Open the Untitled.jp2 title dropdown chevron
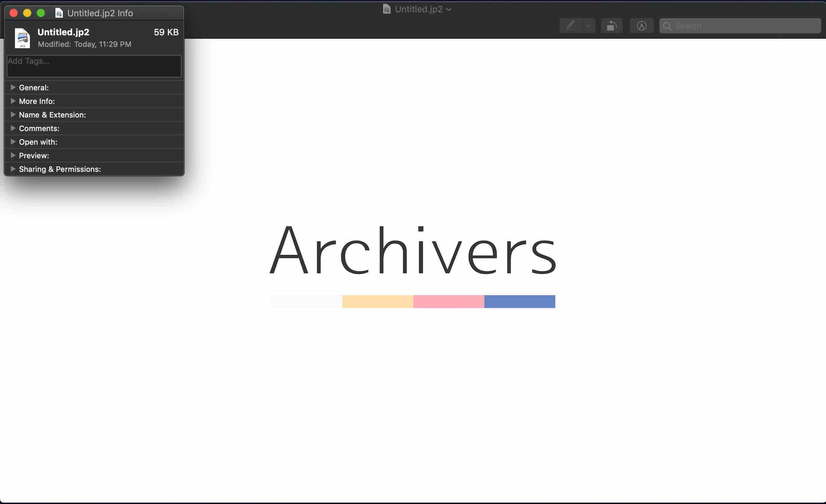This screenshot has height=504, width=826. (x=449, y=10)
